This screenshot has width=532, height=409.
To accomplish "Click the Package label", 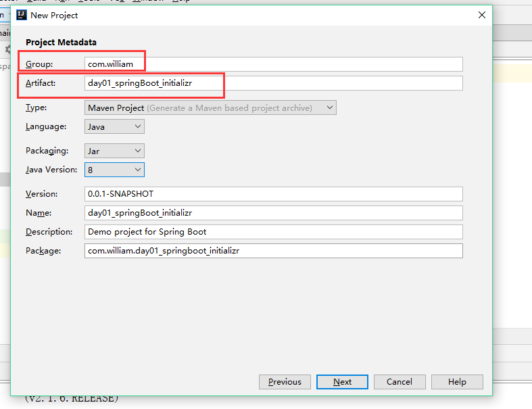I will pos(43,251).
